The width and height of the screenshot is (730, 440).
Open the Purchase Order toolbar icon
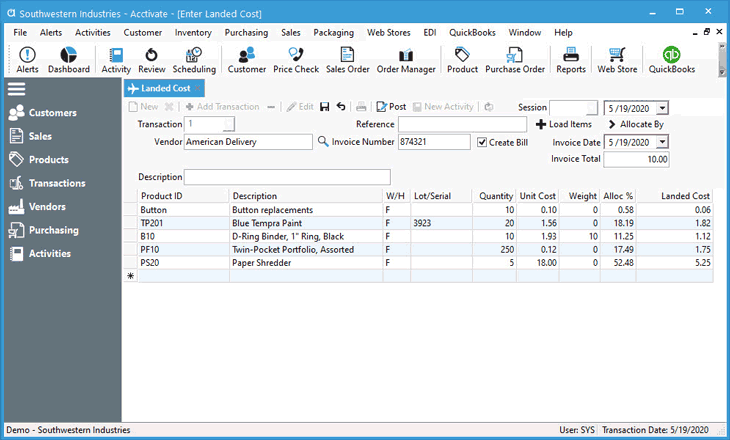pos(515,61)
